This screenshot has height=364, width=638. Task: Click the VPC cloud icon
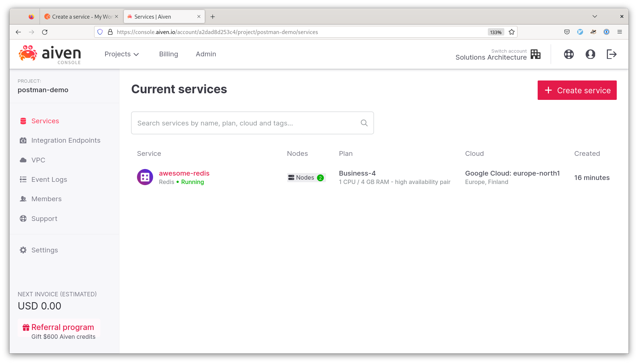coord(23,160)
